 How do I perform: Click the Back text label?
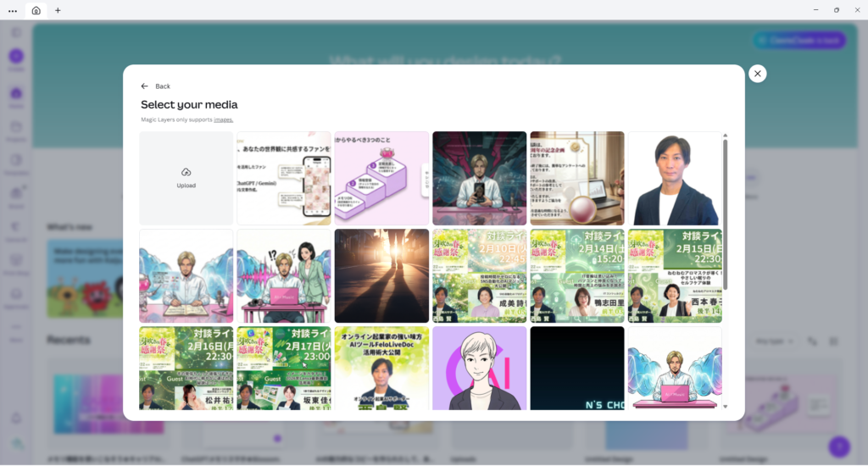pos(163,86)
